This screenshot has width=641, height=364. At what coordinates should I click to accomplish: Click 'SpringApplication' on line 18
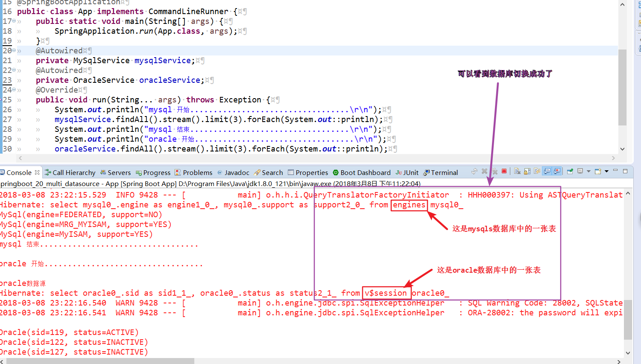pyautogui.click(x=94, y=31)
